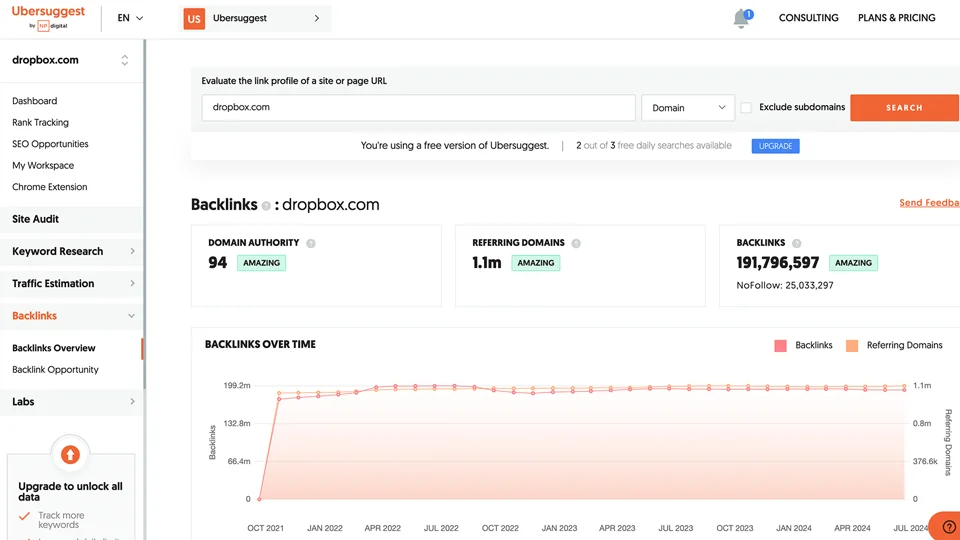Open My Workspace
Viewport: 960px width, 540px height.
(43, 165)
